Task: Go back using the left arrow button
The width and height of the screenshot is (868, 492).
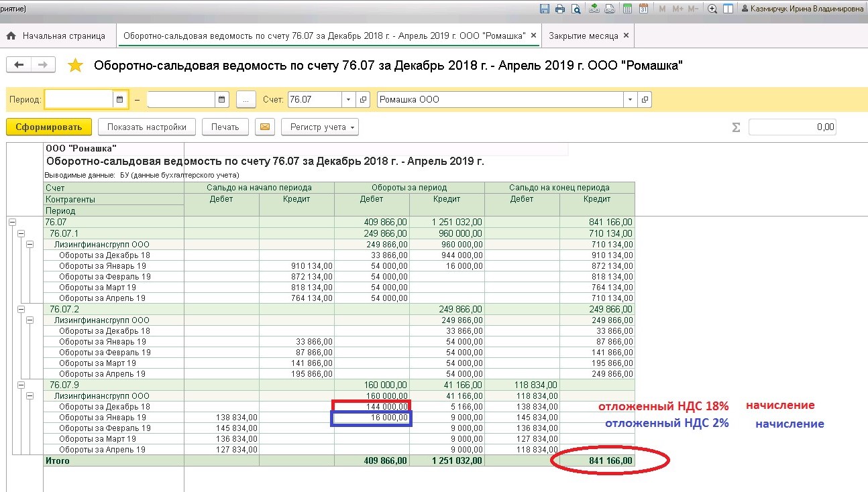Action: coord(19,65)
